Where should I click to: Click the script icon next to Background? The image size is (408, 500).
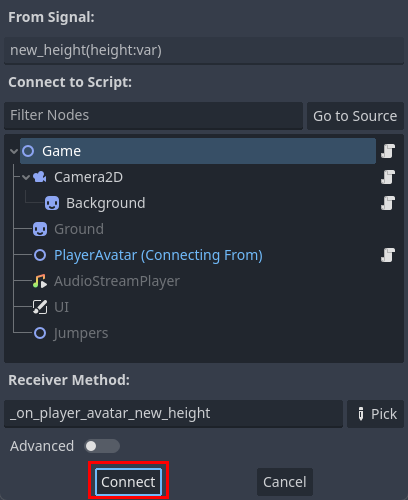(388, 203)
